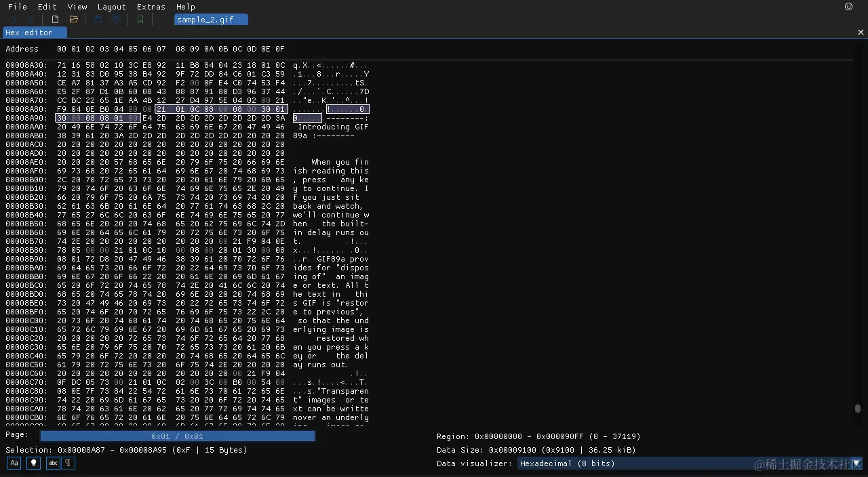Toggle the ASCII column with abc button

[x=52, y=463]
